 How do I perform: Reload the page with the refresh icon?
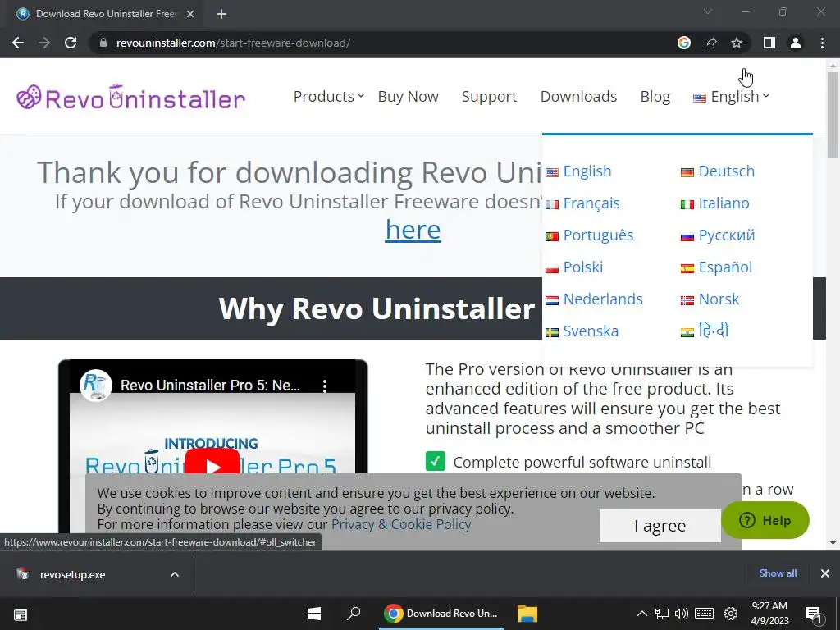pos(71,43)
